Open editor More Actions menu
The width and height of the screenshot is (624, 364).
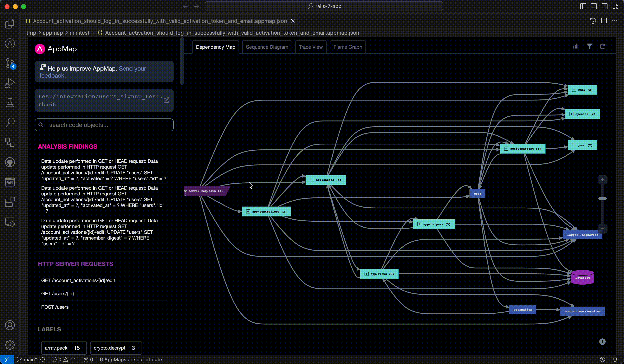tap(615, 21)
